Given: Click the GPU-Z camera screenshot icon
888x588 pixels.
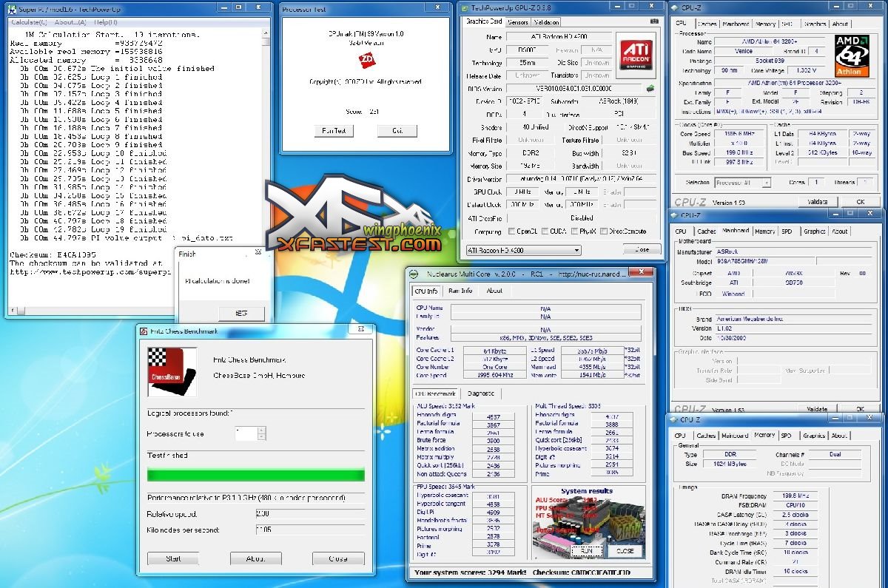Looking at the screenshot, I should click(653, 21).
